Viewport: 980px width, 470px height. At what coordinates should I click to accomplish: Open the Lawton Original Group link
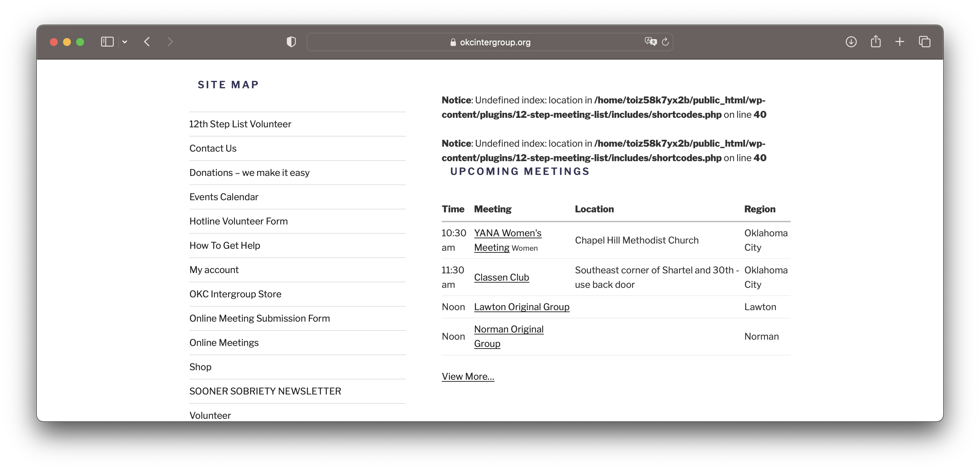coord(521,307)
